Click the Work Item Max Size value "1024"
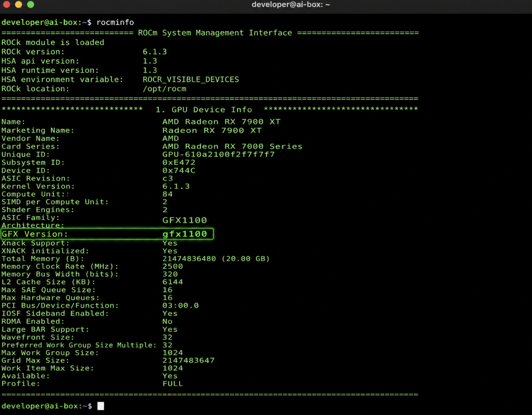The height and width of the screenshot is (415, 532). pos(173,368)
